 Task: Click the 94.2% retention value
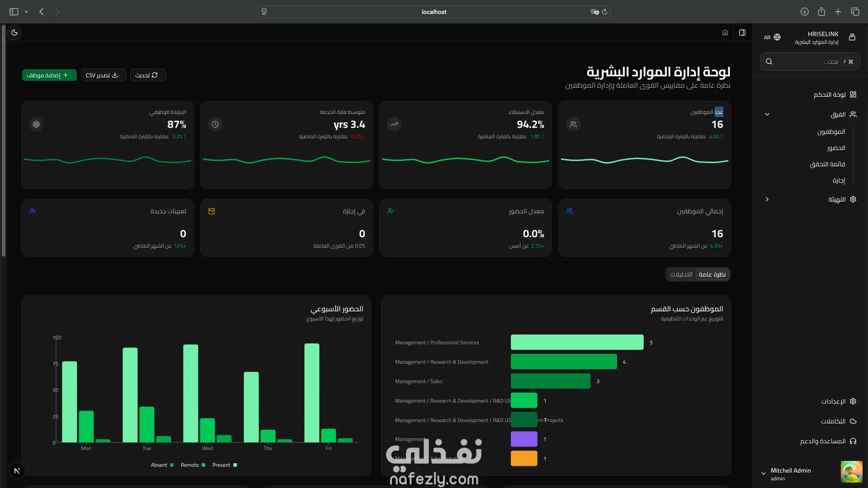coord(530,124)
